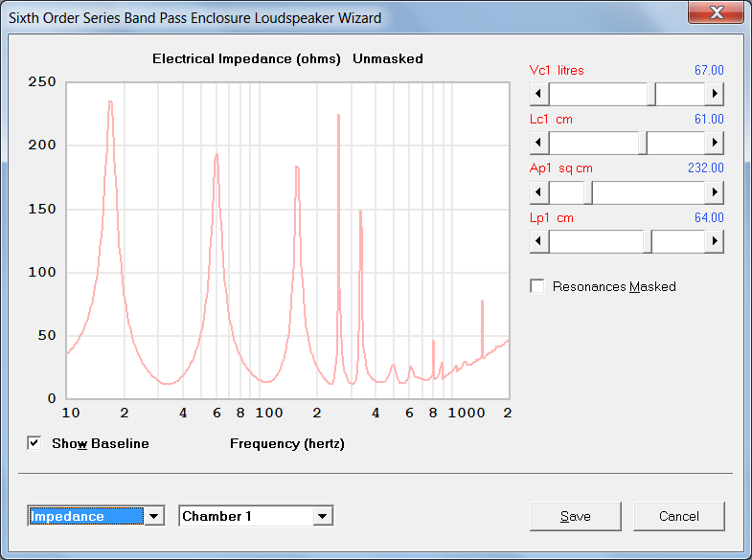Viewport: 752px width, 560px height.
Task: Click the 1000 x-axis frequency label
Action: tap(467, 413)
